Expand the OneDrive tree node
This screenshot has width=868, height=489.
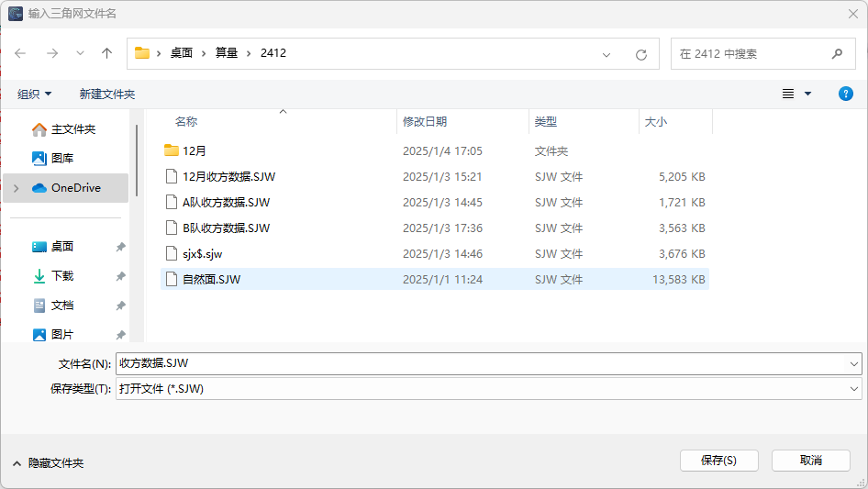point(15,188)
